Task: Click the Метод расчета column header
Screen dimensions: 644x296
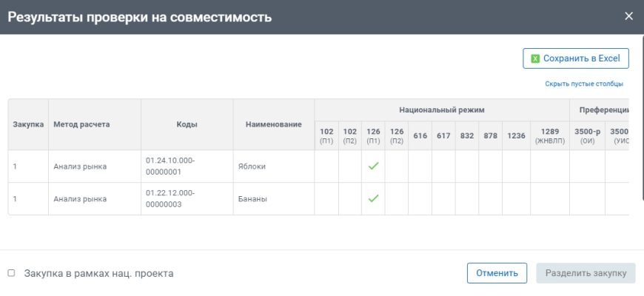Action: pos(81,124)
